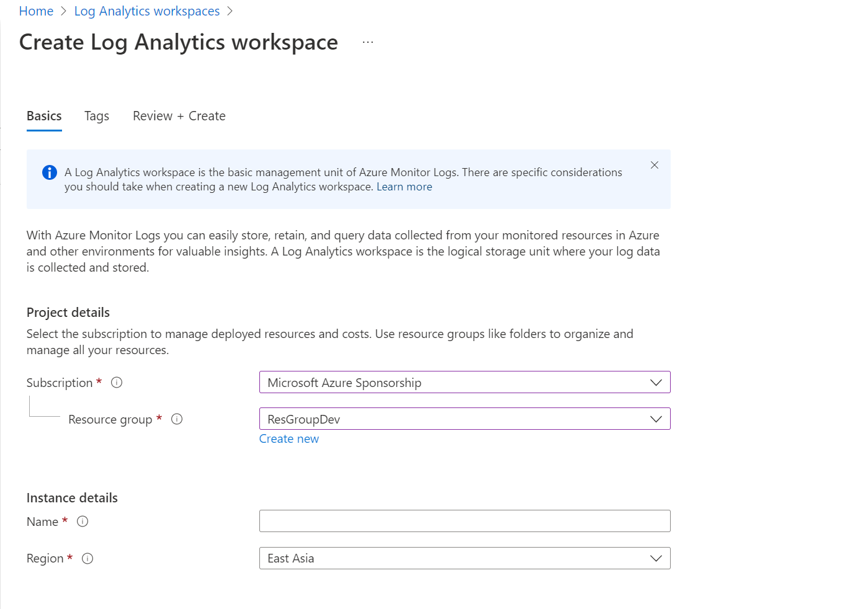Click the Log Analytics workspaces breadcrumb
The height and width of the screenshot is (609, 868).
(x=147, y=11)
